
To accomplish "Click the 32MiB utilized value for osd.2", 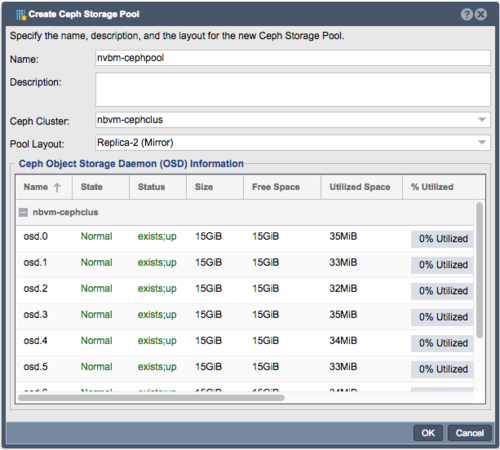I will click(343, 289).
